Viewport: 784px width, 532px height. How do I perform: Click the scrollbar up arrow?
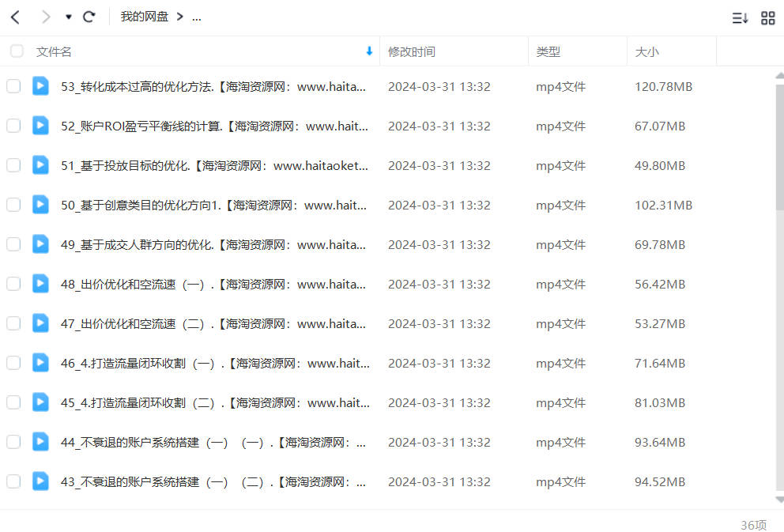click(779, 76)
